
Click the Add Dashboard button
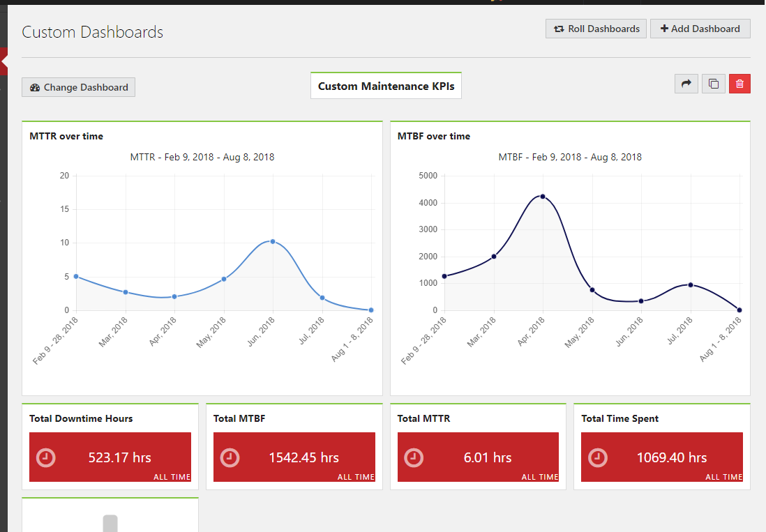click(700, 29)
